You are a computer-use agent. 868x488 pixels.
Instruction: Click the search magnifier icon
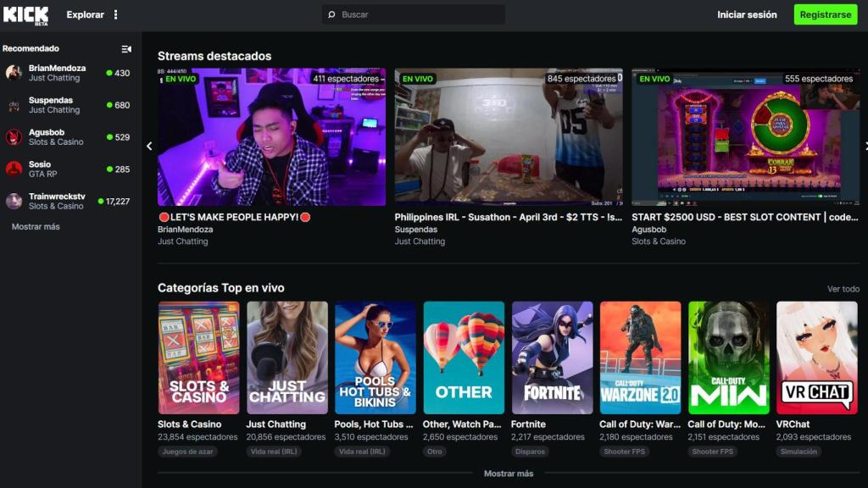331,14
